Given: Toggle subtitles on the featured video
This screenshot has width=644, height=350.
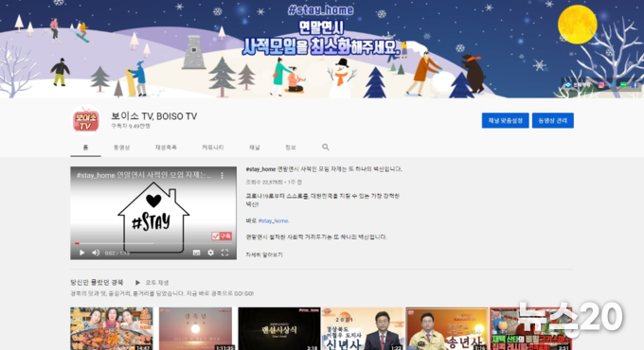Looking at the screenshot, I should point(197,253).
